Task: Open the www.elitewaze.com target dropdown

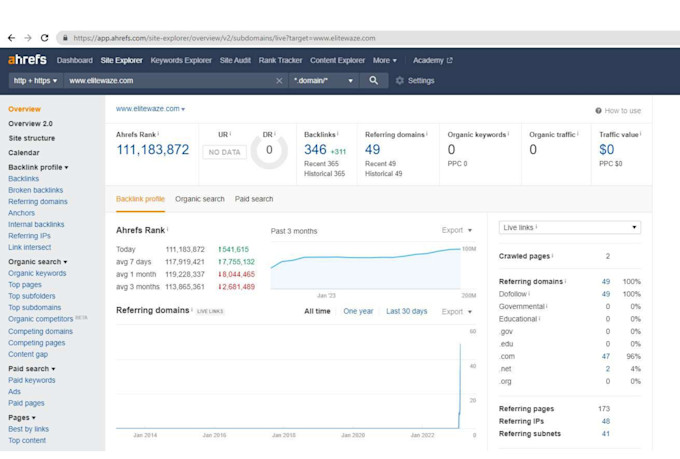Action: (150, 109)
